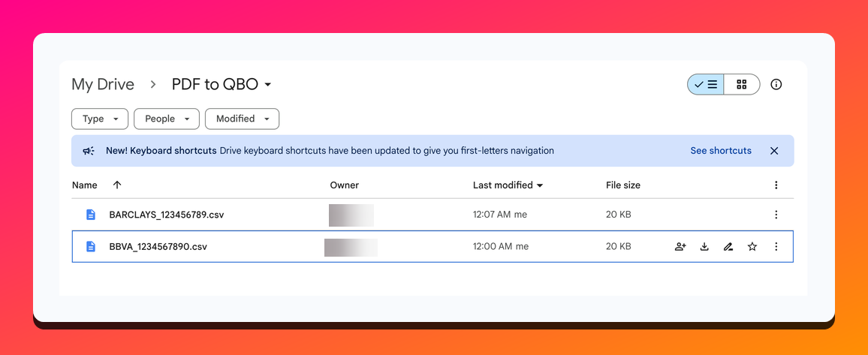868x355 pixels.
Task: Sort by the Name column header
Action: click(x=85, y=185)
